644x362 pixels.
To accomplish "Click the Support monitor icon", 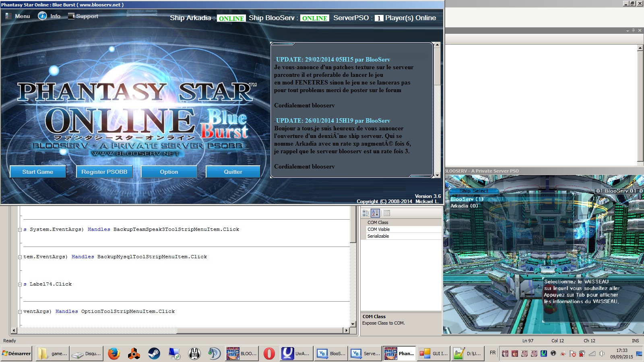I will point(71,16).
